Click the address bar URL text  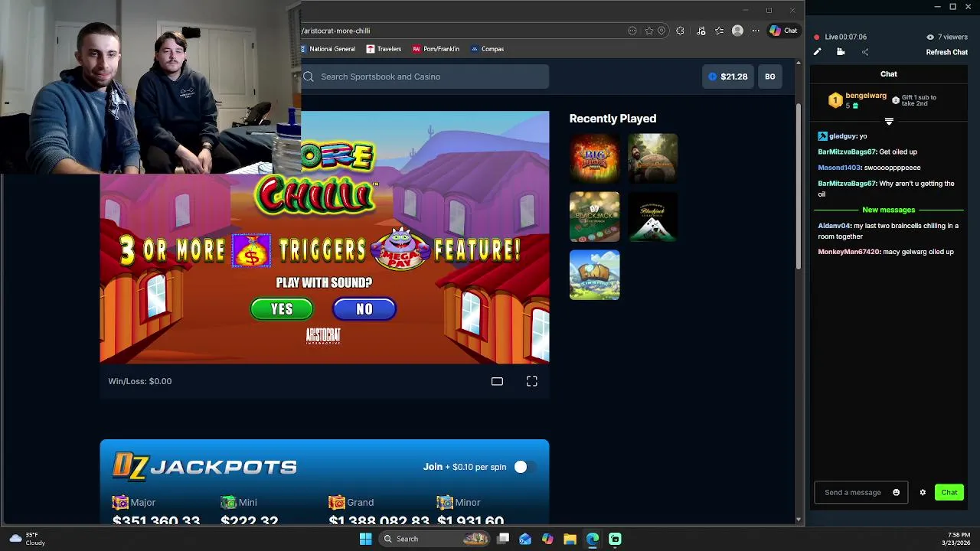point(335,31)
